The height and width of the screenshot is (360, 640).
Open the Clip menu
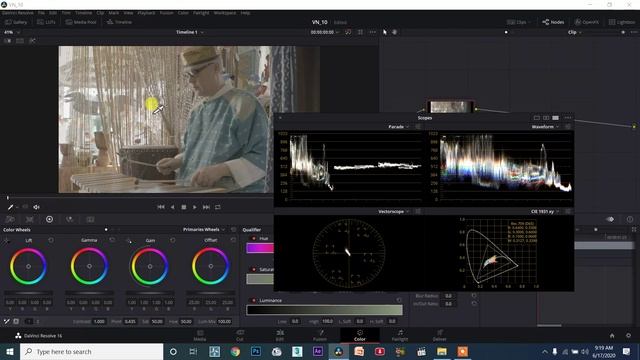[100, 13]
